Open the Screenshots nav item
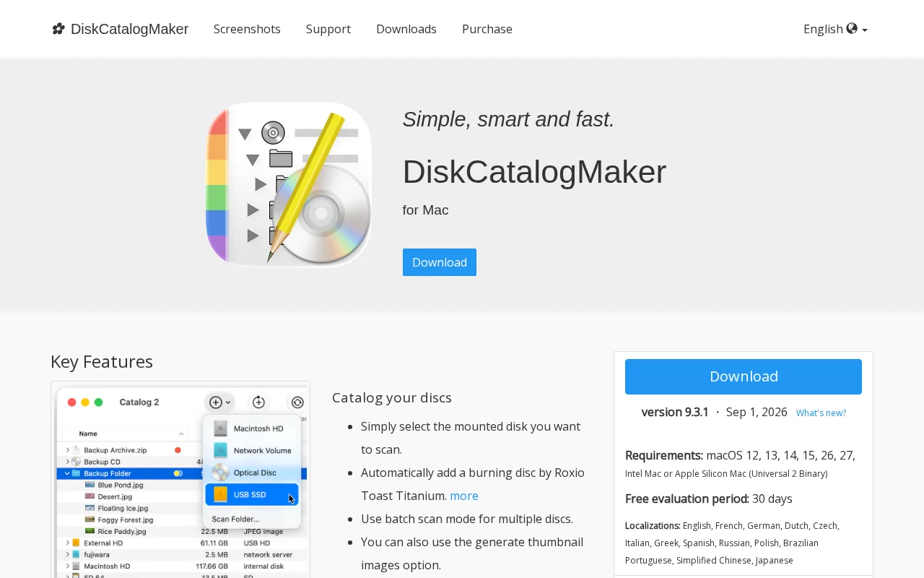The width and height of the screenshot is (924, 578). click(247, 29)
